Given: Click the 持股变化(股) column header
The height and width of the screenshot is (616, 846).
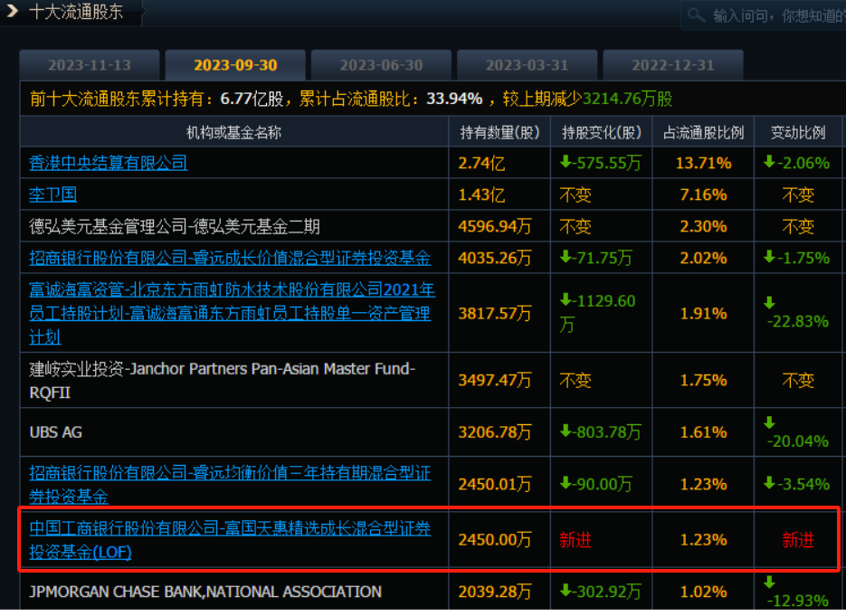Looking at the screenshot, I should pyautogui.click(x=602, y=133).
